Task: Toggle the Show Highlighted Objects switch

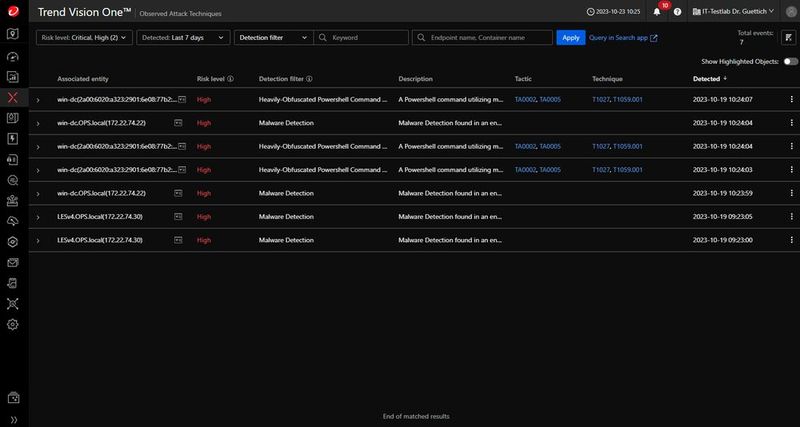Action: point(790,62)
